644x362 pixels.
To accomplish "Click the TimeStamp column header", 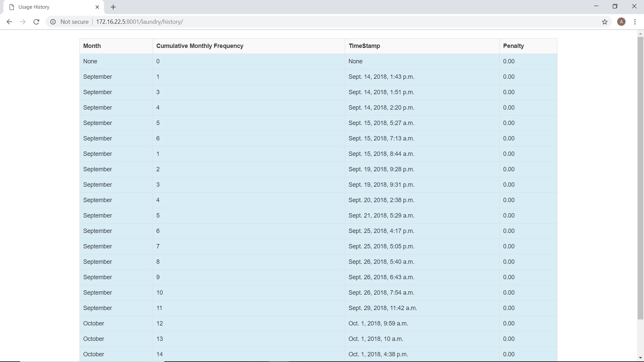I will click(x=364, y=46).
